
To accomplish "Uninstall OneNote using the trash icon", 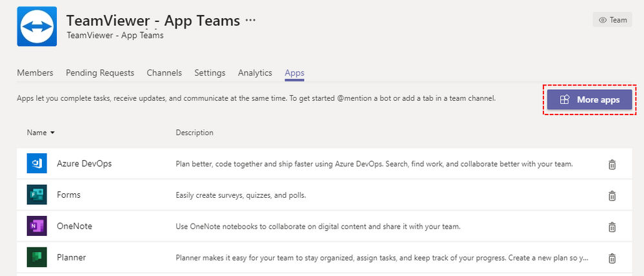I will [612, 227].
